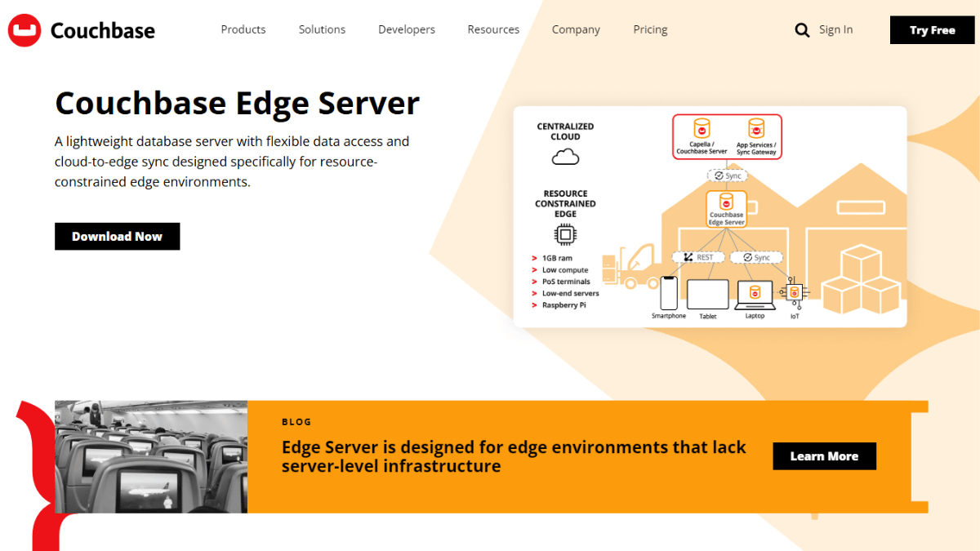The height and width of the screenshot is (551, 980).
Task: Click the Download Now button
Action: [x=117, y=237]
